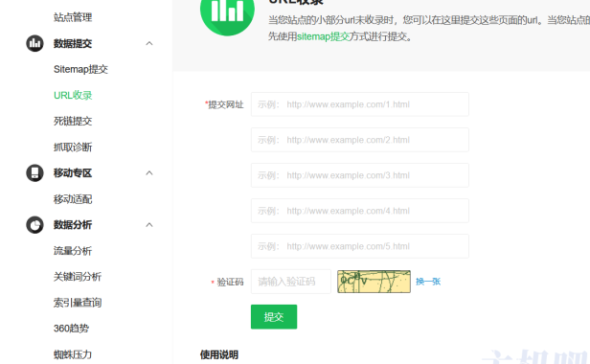Focus the URL field with example 2.html
The image size is (590, 364).
360,140
